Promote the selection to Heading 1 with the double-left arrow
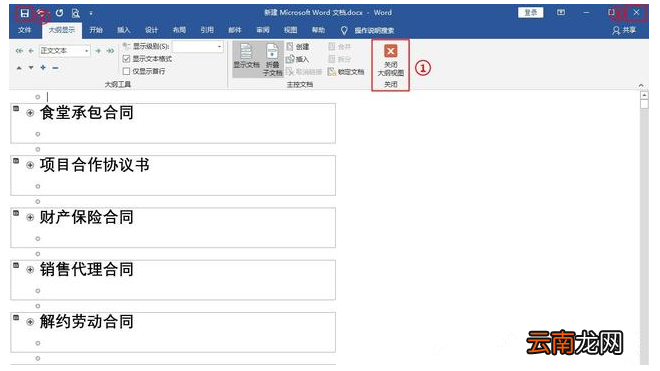The height and width of the screenshot is (371, 660). point(19,51)
